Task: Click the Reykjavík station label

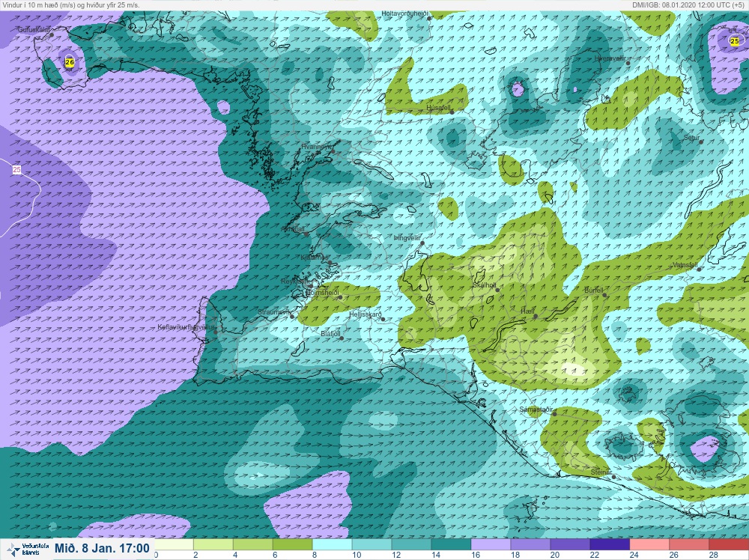Action: coord(295,281)
